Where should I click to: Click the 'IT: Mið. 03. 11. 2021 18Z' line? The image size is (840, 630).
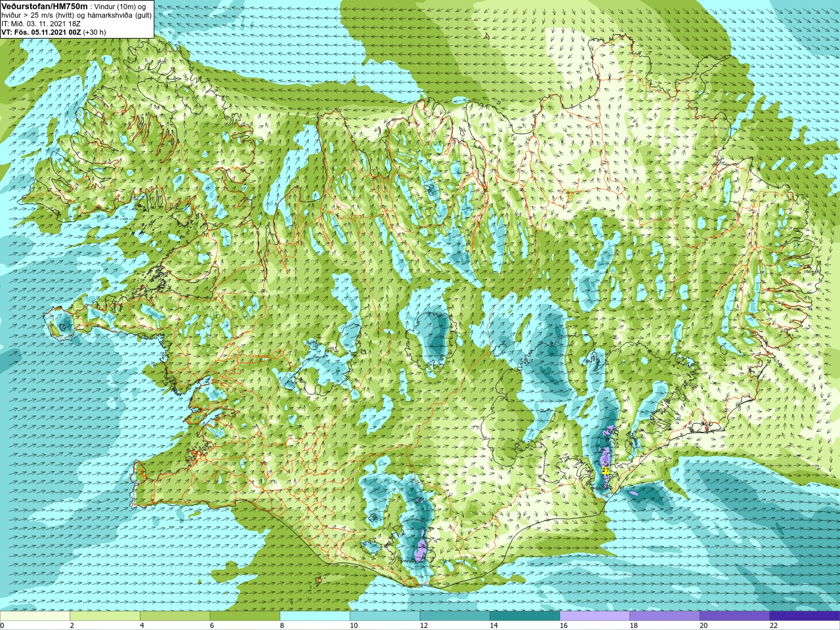point(41,24)
